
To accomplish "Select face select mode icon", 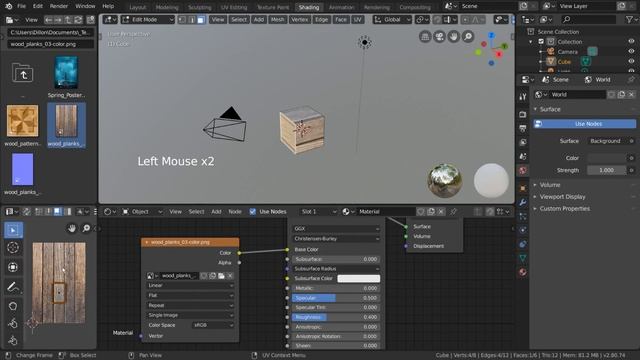I will [201, 20].
